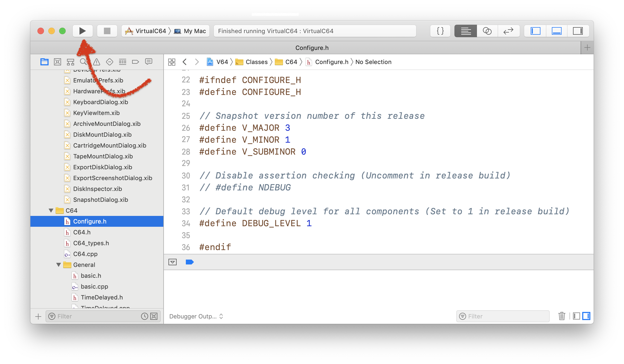
Task: Toggle breakpoints activation in debug bar
Action: pos(190,262)
